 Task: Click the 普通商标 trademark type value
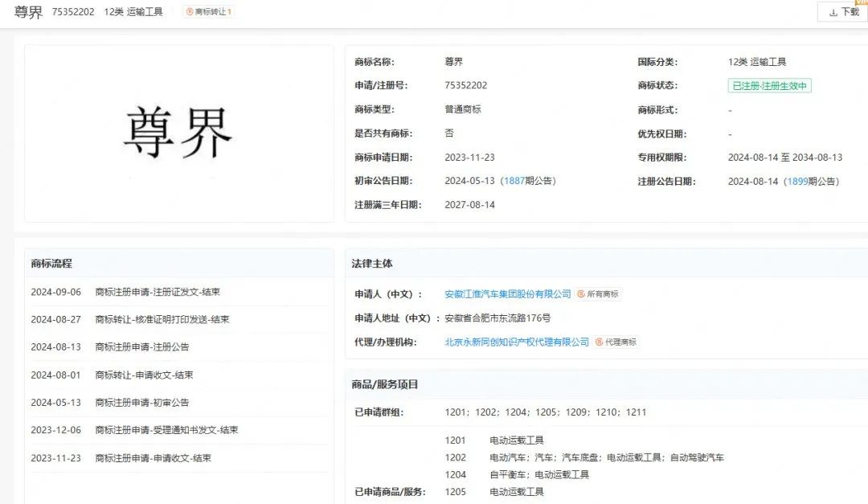coord(463,109)
